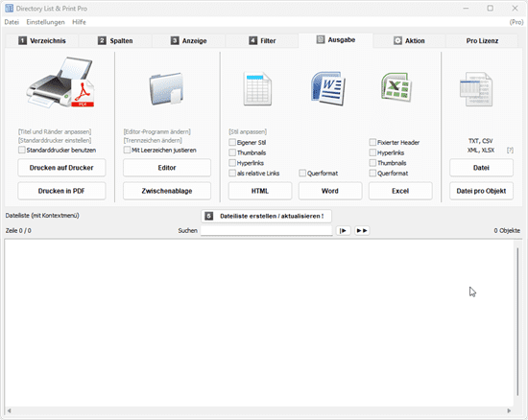Click the HTML table document icon
The width and height of the screenshot is (528, 420).
tap(257, 88)
